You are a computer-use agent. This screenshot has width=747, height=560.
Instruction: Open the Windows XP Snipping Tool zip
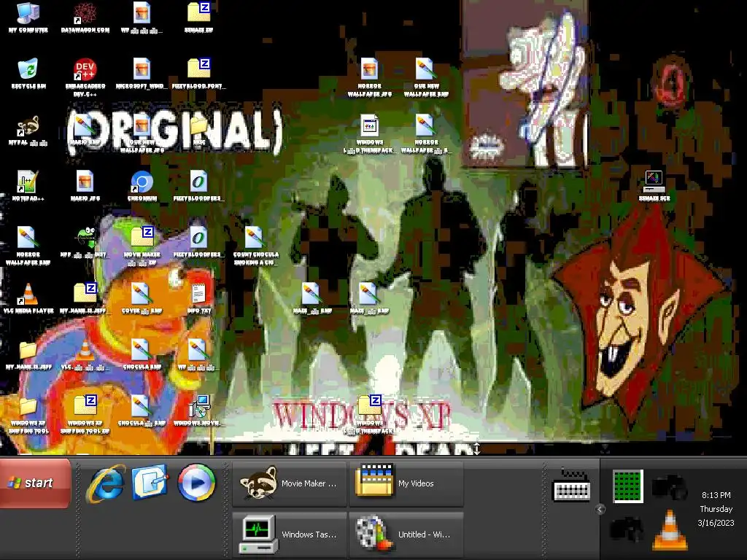click(x=85, y=415)
